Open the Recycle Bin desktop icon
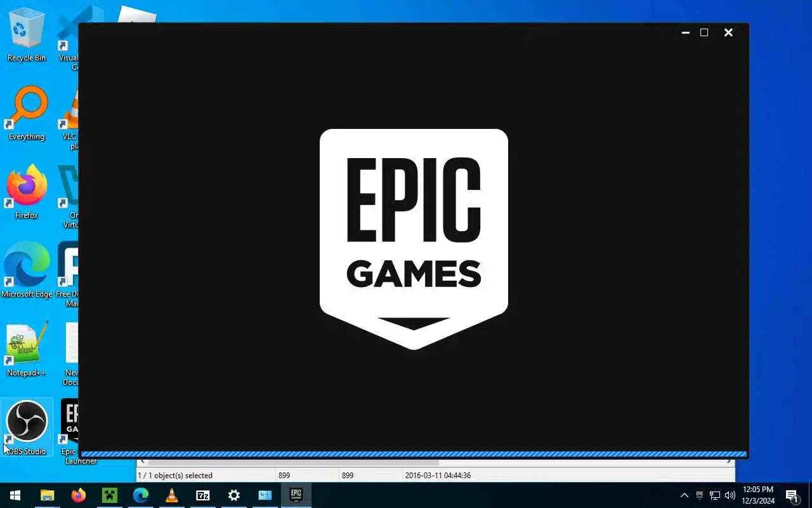This screenshot has height=508, width=812. (x=27, y=36)
